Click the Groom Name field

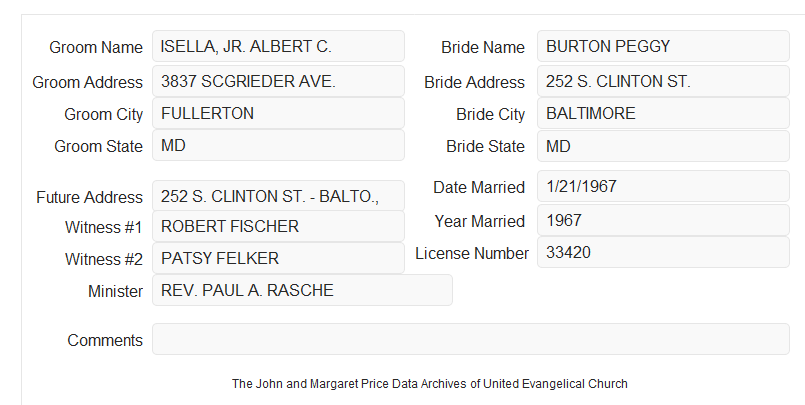pyautogui.click(x=278, y=46)
